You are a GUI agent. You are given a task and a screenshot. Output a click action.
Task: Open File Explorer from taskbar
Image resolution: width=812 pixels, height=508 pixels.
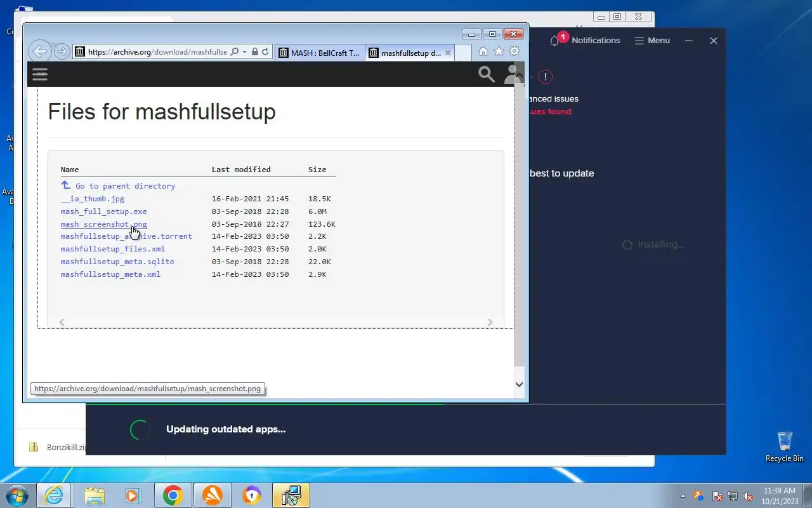pos(94,495)
